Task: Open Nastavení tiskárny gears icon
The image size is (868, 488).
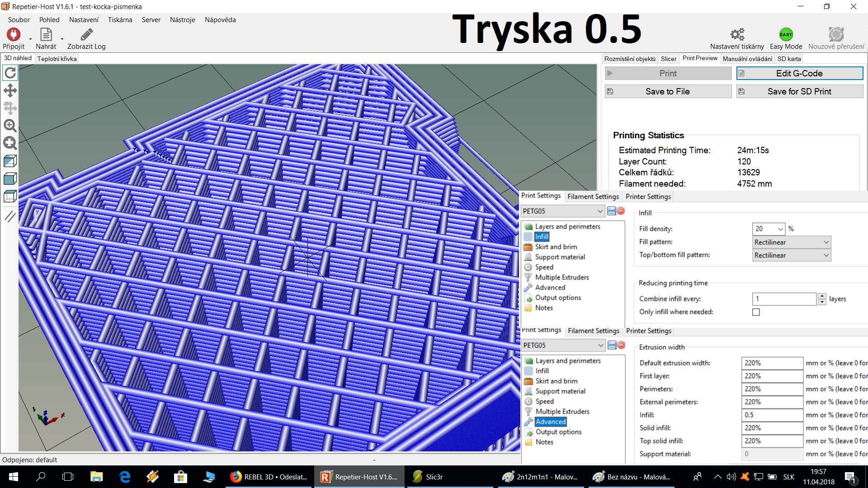Action: click(737, 34)
